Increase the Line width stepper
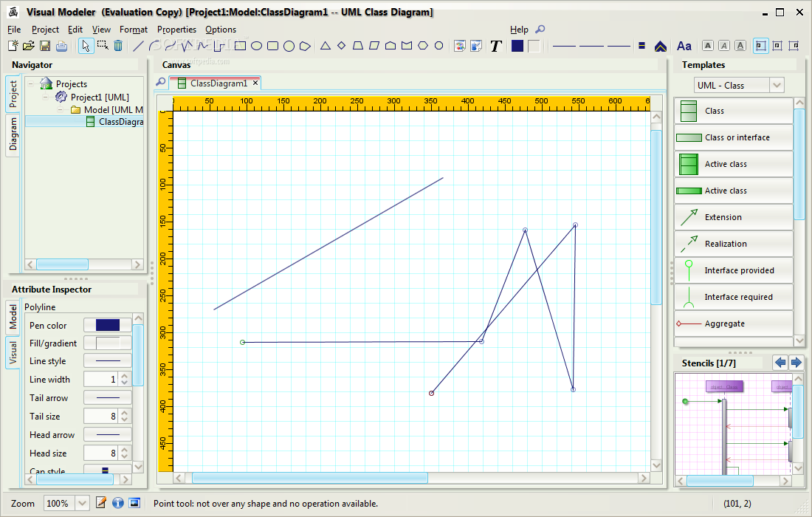Image resolution: width=812 pixels, height=517 pixels. [124, 376]
